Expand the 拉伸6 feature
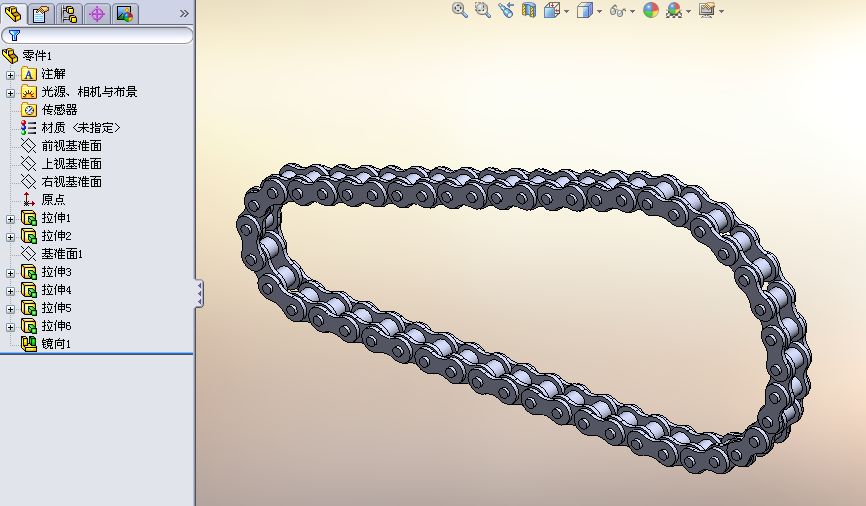The image size is (866, 506). 10,327
